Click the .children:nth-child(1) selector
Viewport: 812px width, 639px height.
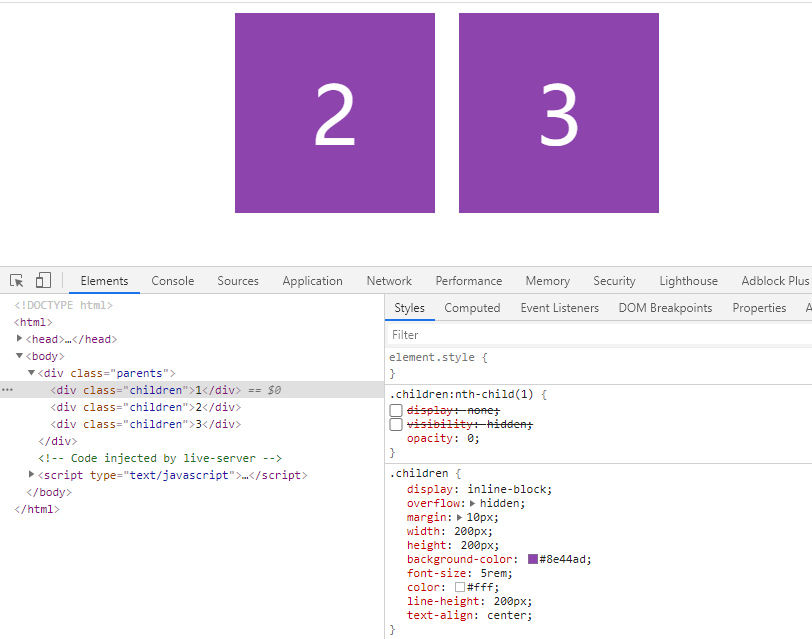pyautogui.click(x=461, y=395)
